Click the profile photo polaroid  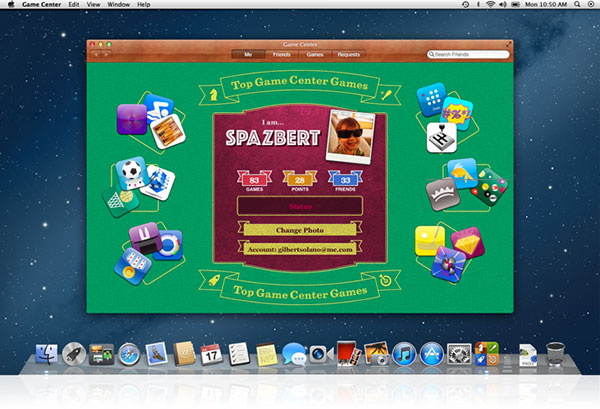tap(350, 137)
